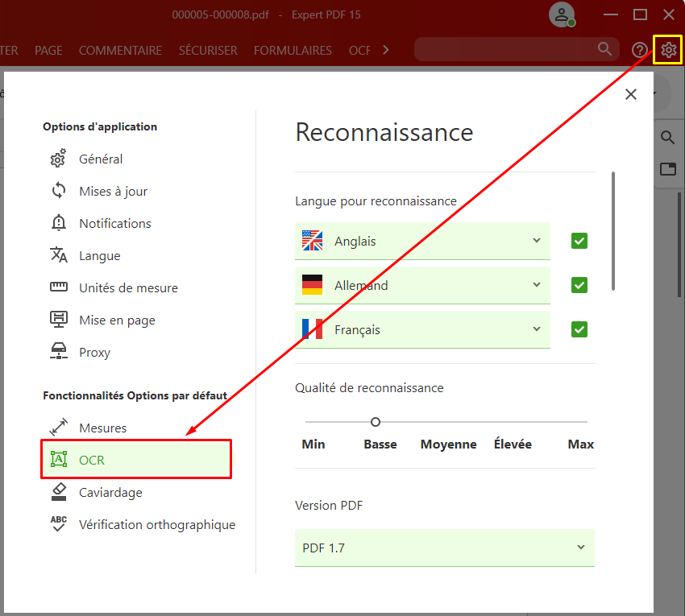Open the OCR ribbon tab
Screen dimensions: 685x616
point(359,51)
